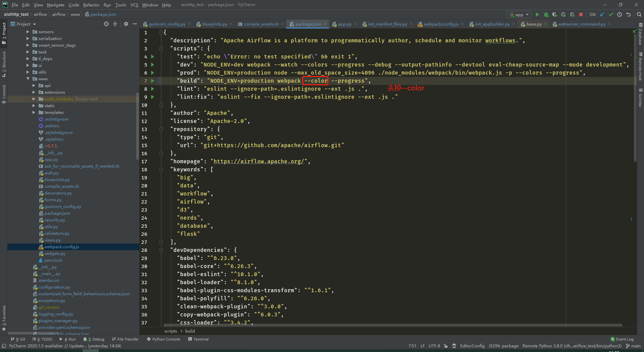
Task: Click the main Git branch widget
Action: click(x=633, y=346)
